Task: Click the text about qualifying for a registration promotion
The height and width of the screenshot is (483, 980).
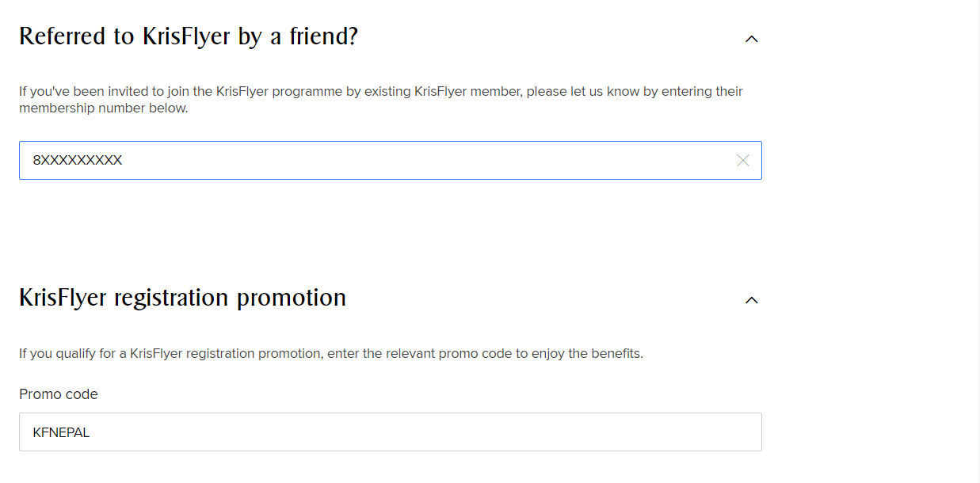Action: (330, 354)
